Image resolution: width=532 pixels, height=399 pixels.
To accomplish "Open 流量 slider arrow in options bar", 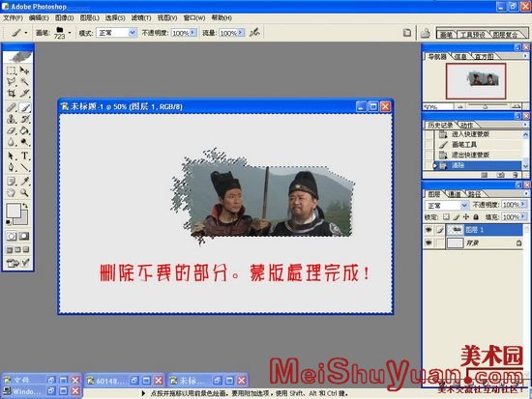I will pos(241,33).
